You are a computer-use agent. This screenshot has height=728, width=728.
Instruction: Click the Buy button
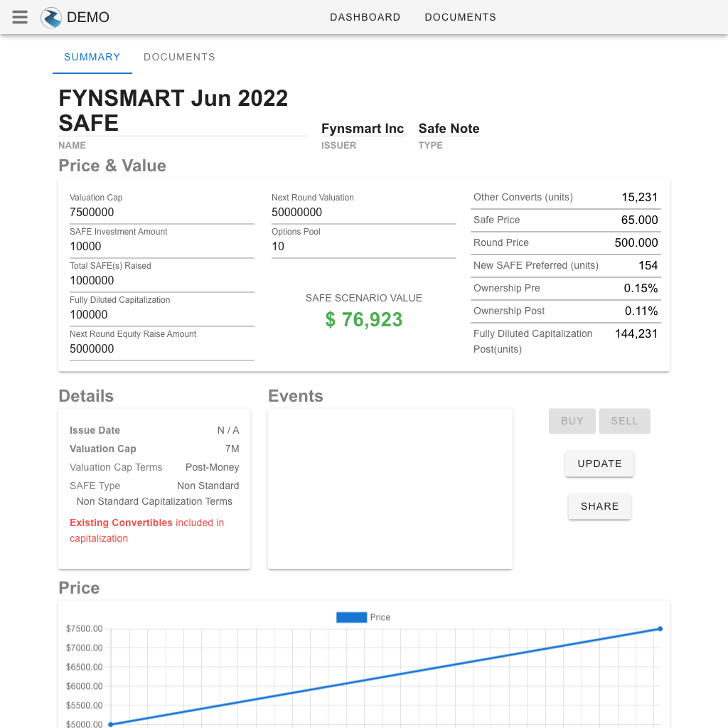[572, 421]
